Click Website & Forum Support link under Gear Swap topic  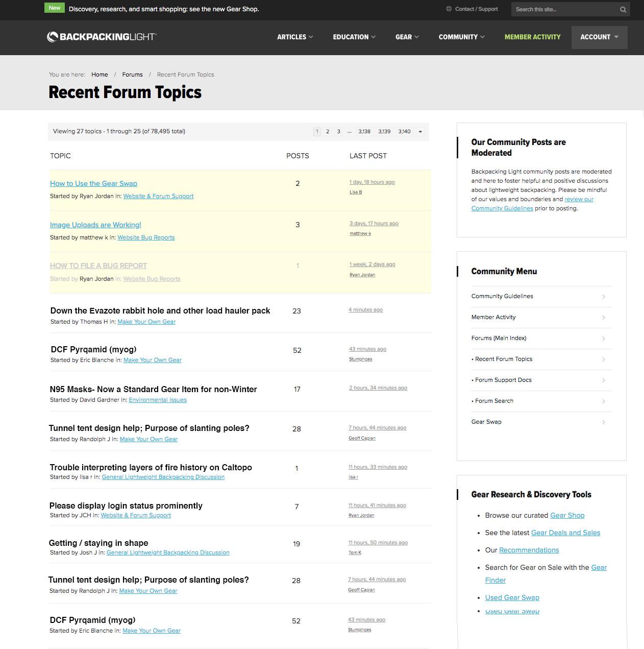(158, 196)
